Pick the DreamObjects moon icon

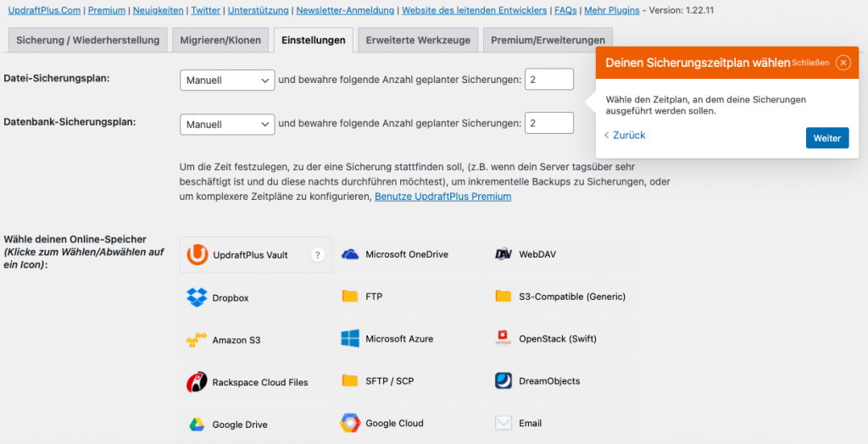click(504, 381)
